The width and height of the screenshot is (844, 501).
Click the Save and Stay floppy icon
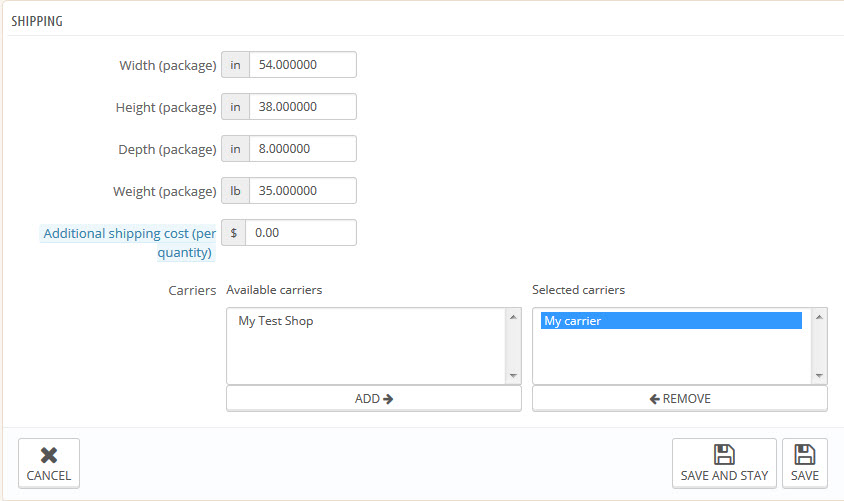coord(723,455)
